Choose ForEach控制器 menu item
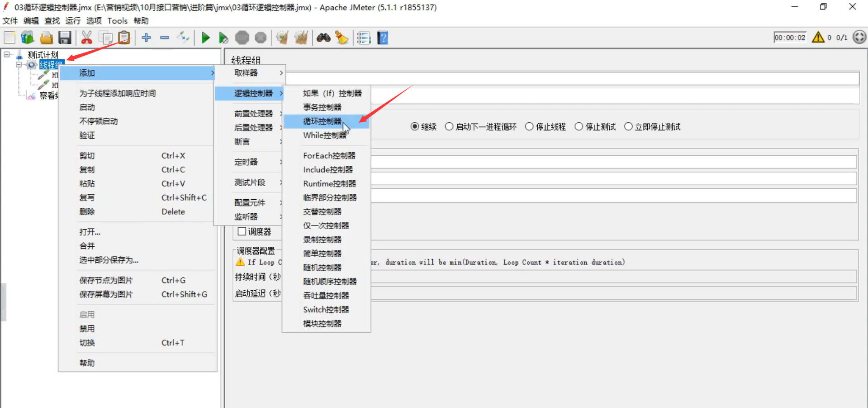The height and width of the screenshot is (408, 868). (326, 156)
